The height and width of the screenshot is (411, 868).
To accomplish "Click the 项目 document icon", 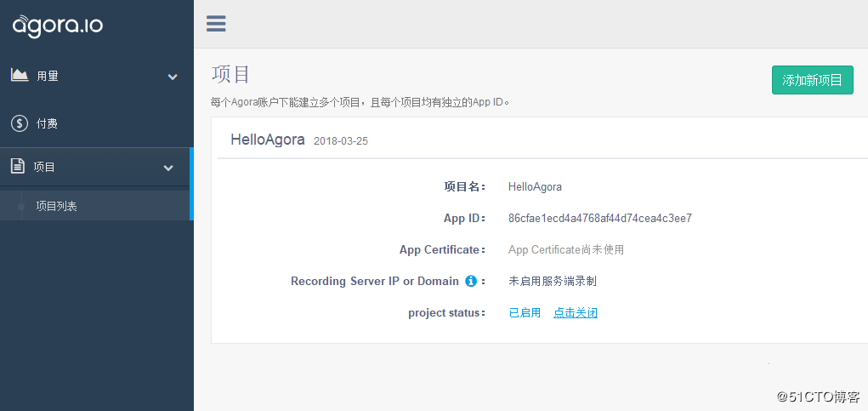I will tap(18, 166).
